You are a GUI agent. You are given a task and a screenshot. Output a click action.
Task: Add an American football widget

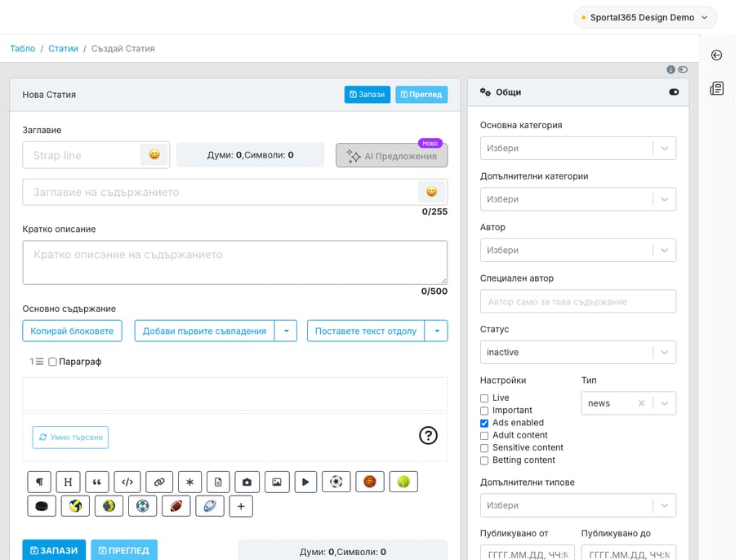point(176,506)
